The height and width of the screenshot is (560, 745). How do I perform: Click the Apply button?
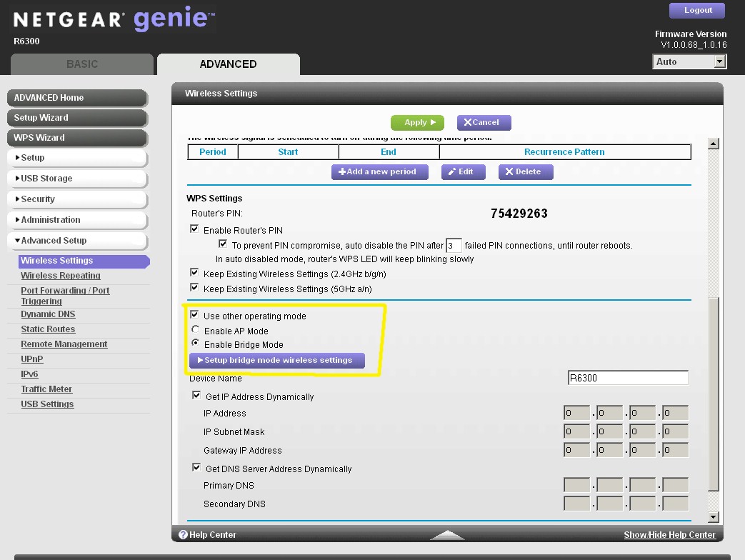coord(417,123)
